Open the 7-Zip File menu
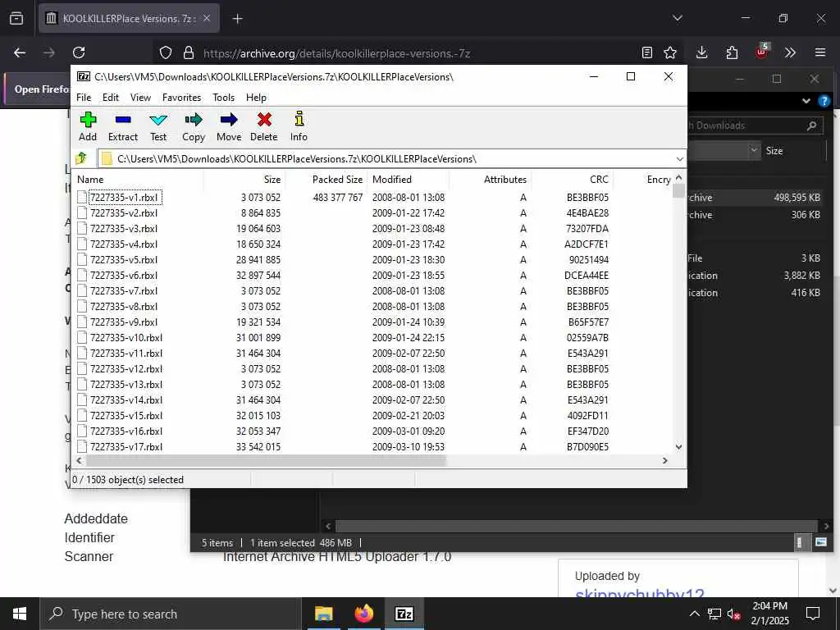The height and width of the screenshot is (630, 840). coord(84,98)
